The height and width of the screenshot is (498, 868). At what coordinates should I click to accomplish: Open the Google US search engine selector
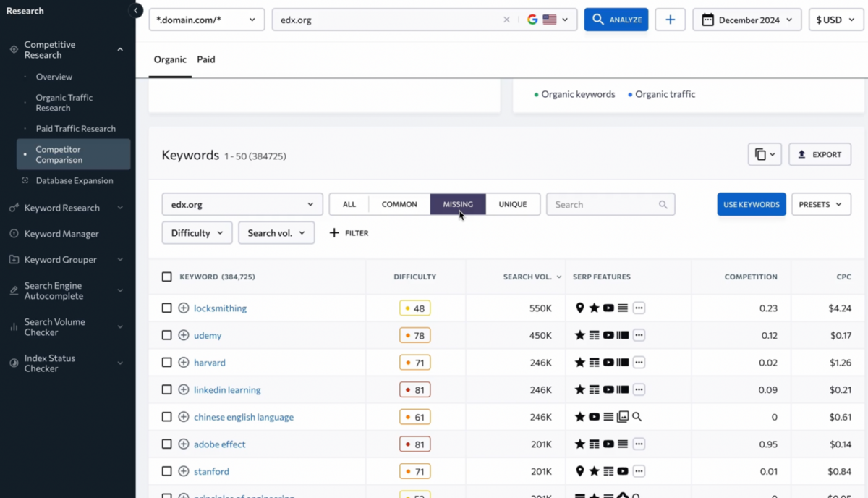point(548,20)
